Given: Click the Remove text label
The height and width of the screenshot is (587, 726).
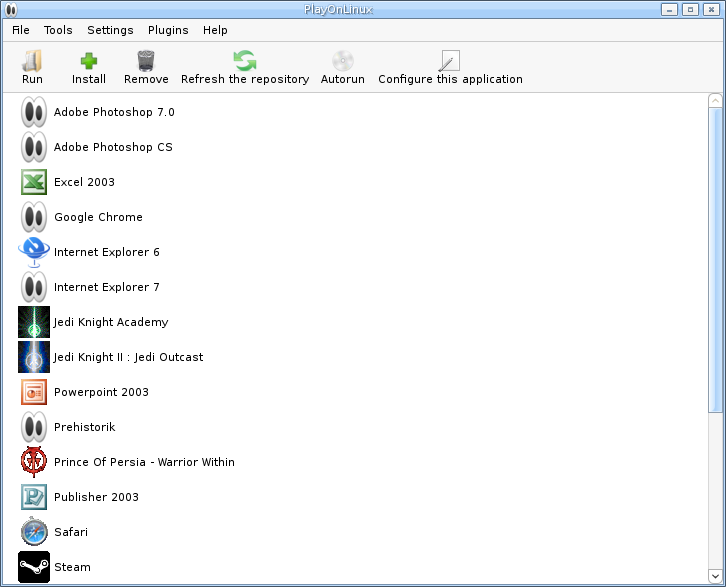Looking at the screenshot, I should click(x=146, y=79).
